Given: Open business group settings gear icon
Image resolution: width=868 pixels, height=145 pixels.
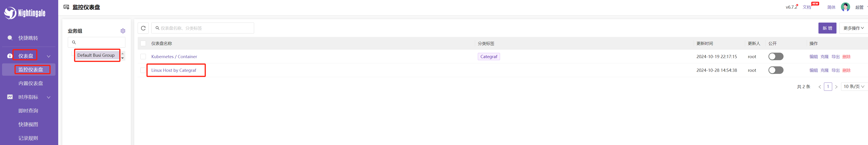Looking at the screenshot, I should pyautogui.click(x=123, y=31).
